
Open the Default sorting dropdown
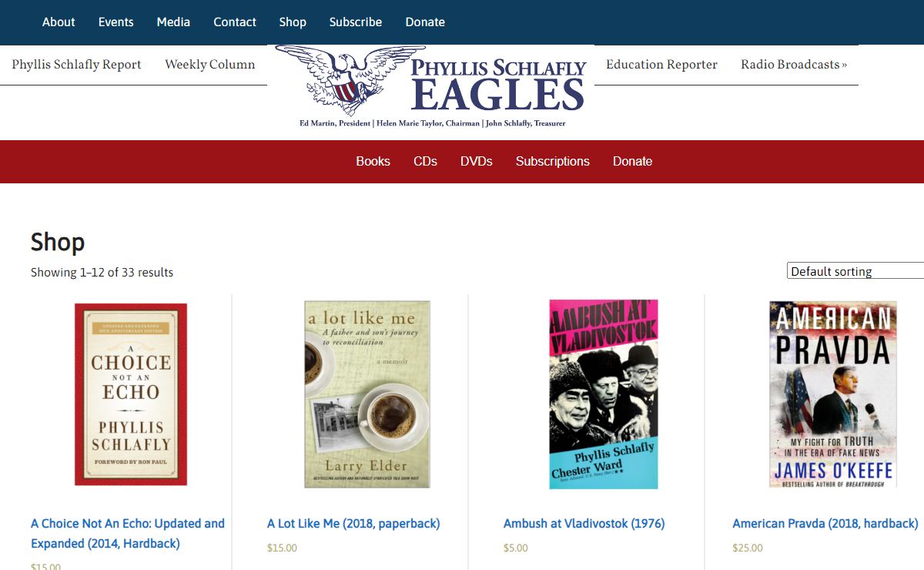[855, 271]
